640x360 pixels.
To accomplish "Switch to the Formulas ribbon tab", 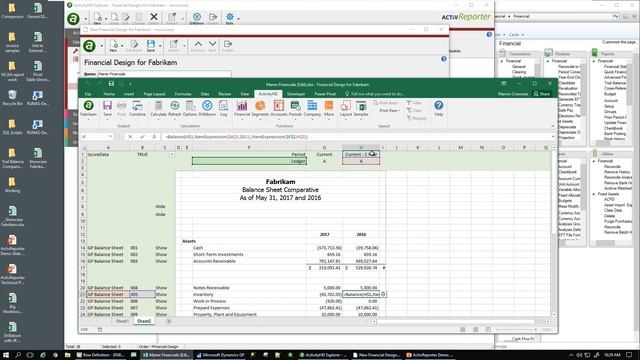I will (182, 94).
